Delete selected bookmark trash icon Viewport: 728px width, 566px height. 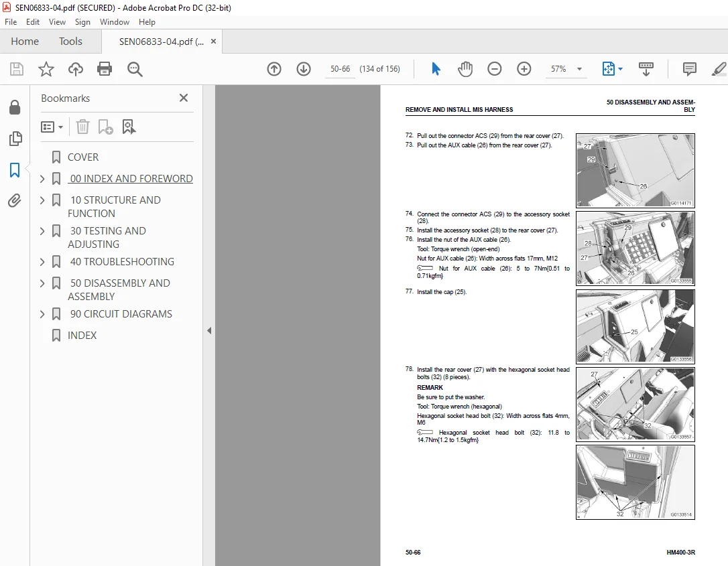tap(82, 127)
